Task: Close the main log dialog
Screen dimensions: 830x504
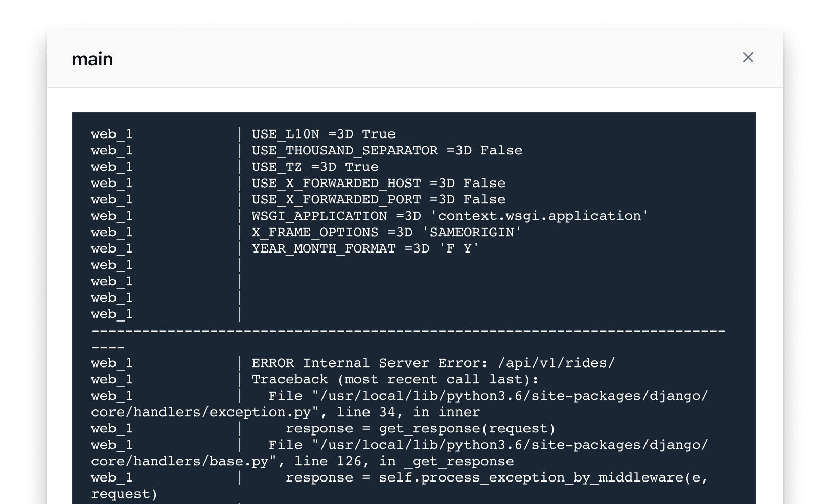Action: pos(748,58)
